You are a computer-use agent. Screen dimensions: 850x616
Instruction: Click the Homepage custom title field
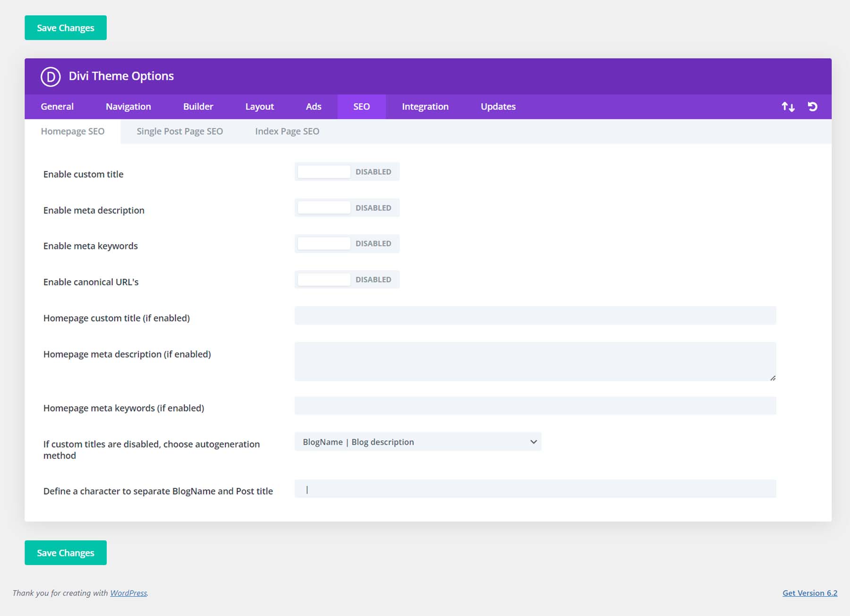[x=535, y=316]
